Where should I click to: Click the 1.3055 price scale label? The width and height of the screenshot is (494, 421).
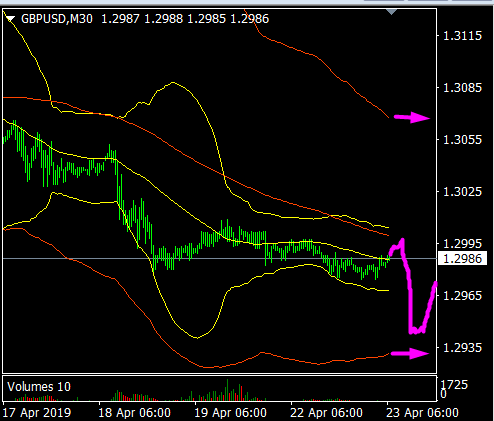click(x=462, y=140)
